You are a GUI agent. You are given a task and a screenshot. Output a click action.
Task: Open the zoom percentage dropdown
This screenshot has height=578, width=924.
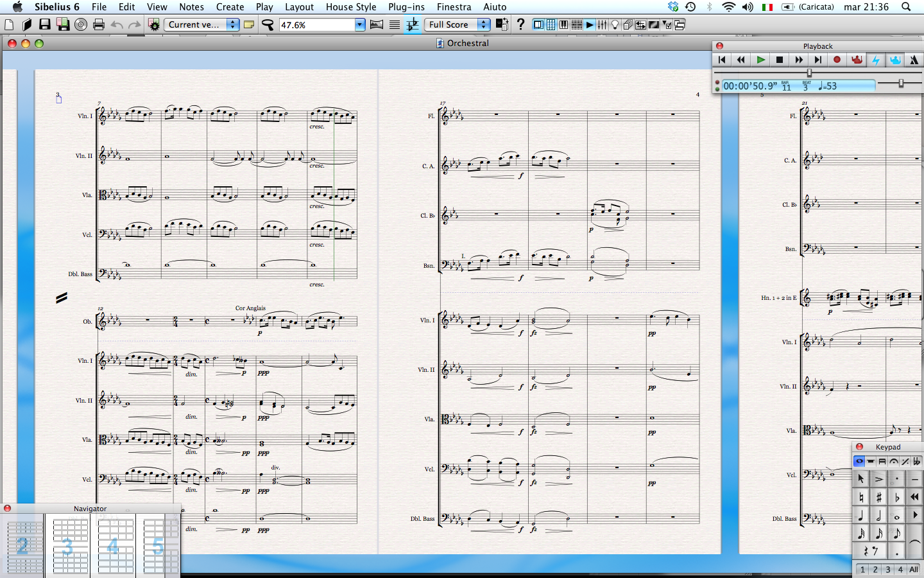point(359,24)
